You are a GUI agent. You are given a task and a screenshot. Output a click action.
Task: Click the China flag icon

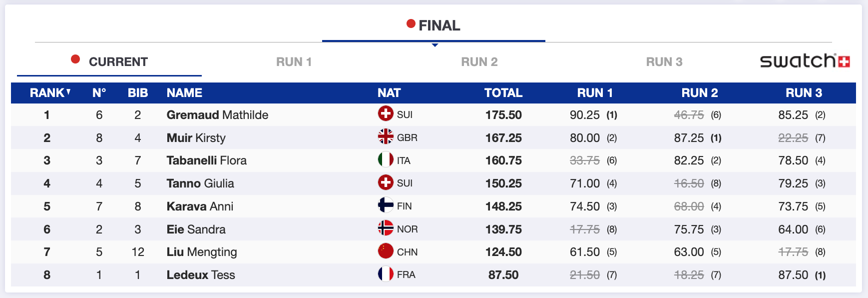[x=386, y=251]
